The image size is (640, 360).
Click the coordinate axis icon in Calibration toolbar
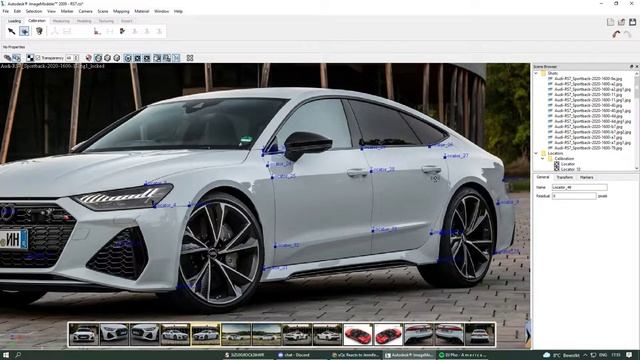click(x=97, y=31)
